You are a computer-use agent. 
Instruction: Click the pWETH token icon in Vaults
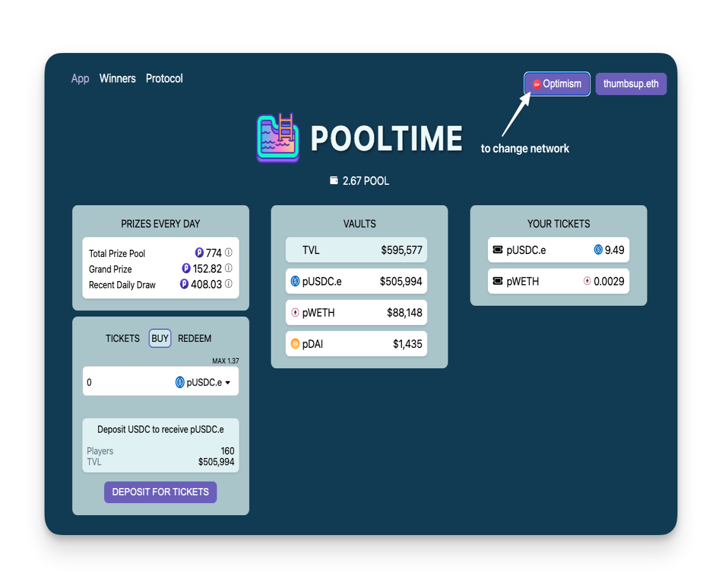[295, 312]
